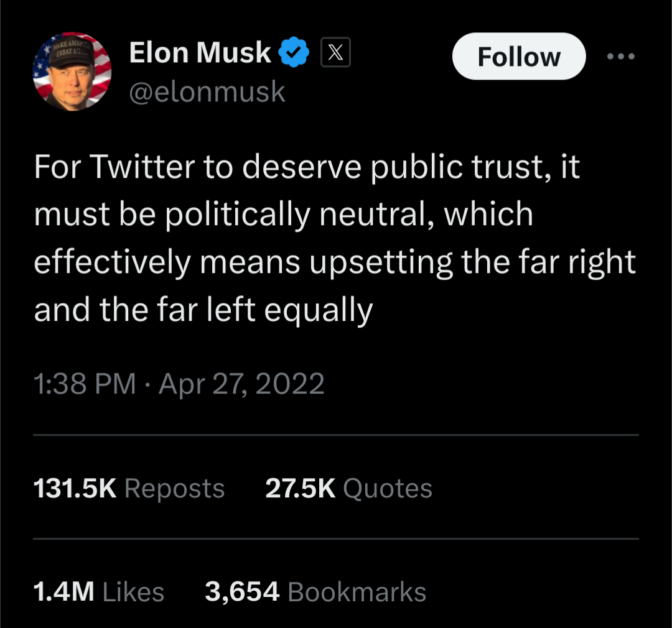
Task: Click the 1:38 PM timestamp
Action: [84, 384]
